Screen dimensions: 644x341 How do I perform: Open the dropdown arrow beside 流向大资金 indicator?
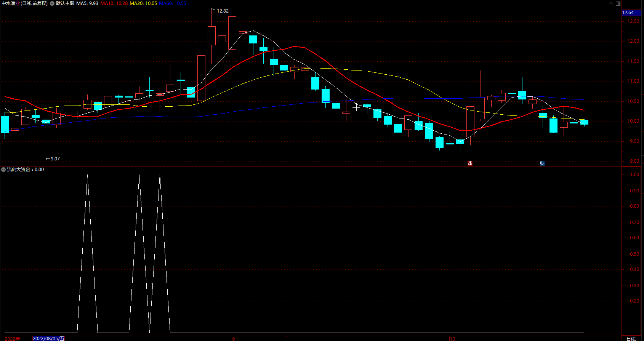point(3,170)
